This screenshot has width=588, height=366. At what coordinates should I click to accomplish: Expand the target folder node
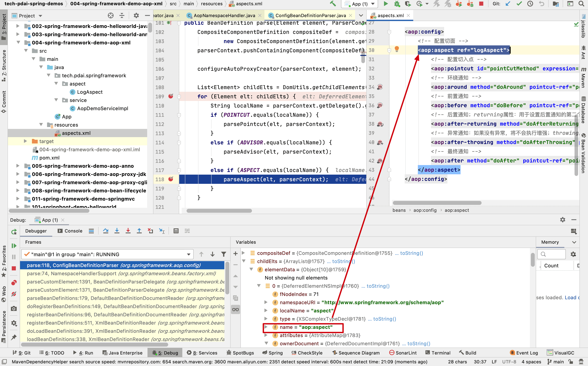[x=25, y=141]
